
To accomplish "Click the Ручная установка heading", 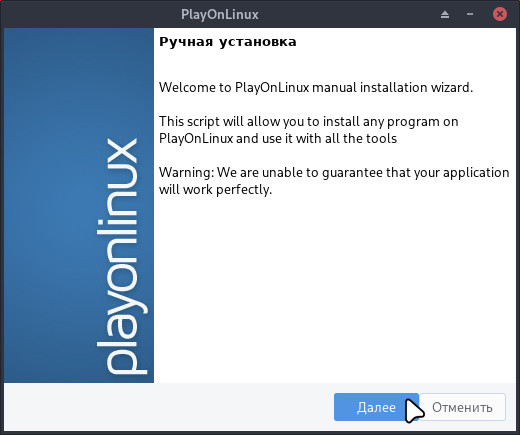I will click(228, 42).
